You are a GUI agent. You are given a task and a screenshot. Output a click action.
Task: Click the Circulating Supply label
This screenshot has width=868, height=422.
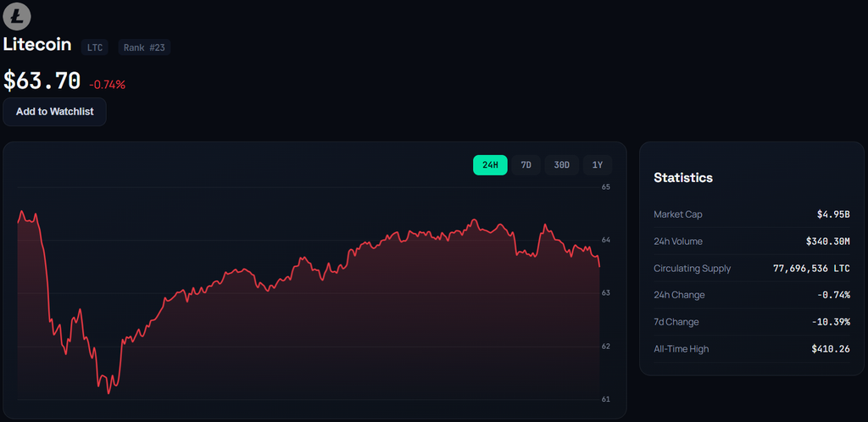[692, 269]
